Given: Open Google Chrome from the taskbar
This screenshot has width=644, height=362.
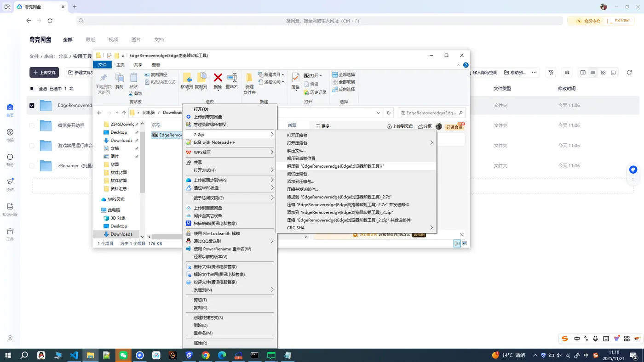Looking at the screenshot, I should [x=206, y=355].
